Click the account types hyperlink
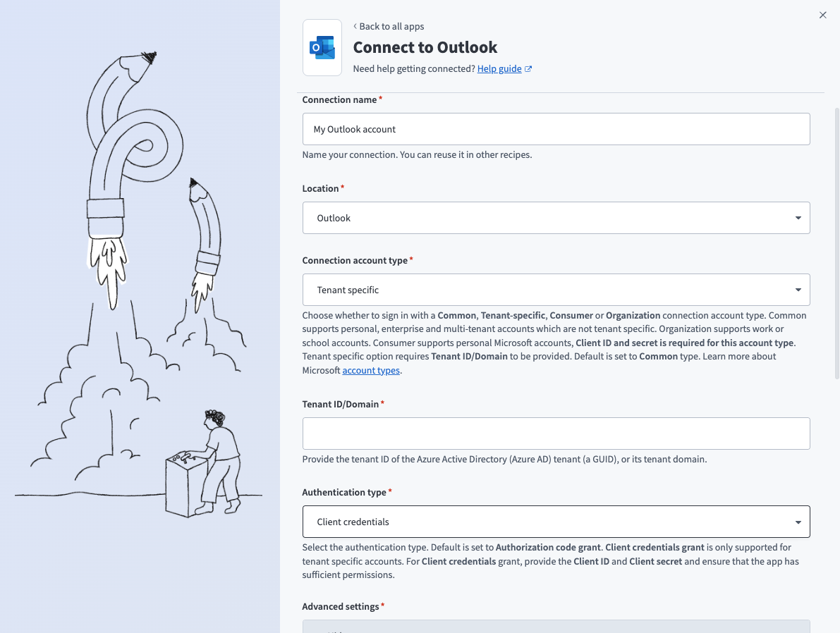This screenshot has height=633, width=840. pos(370,370)
